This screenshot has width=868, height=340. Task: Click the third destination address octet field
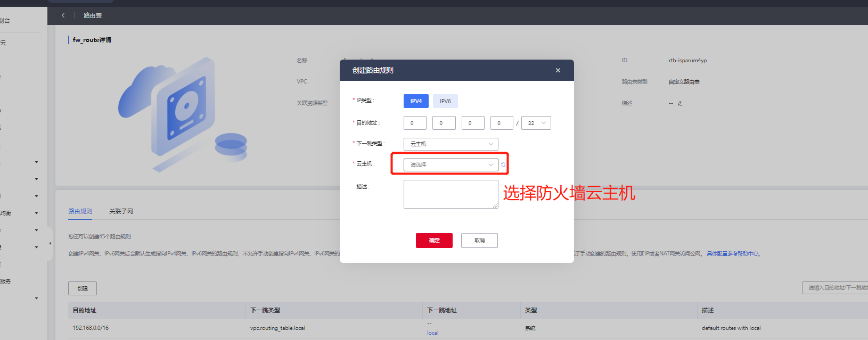(x=473, y=123)
